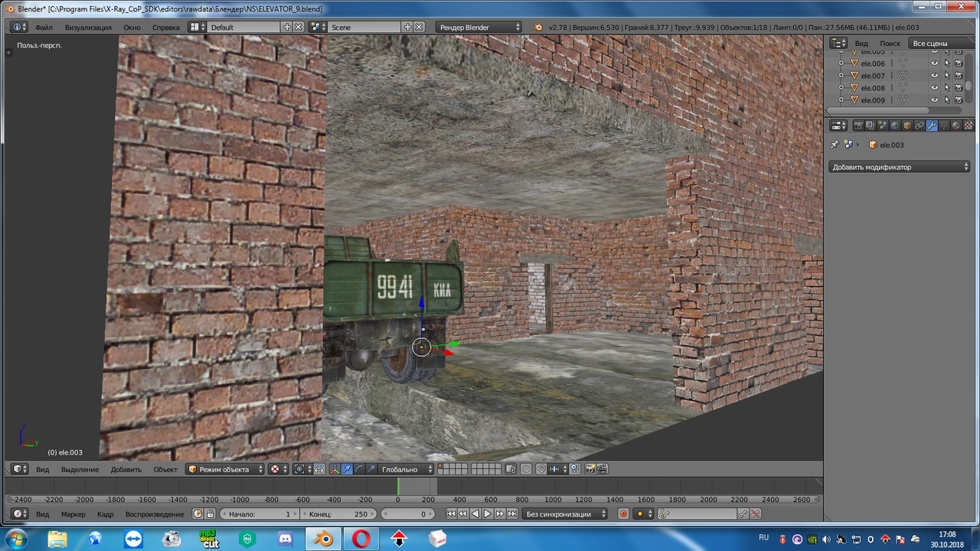Expand the ele.009 tree item
The width and height of the screenshot is (980, 551).
(x=841, y=100)
